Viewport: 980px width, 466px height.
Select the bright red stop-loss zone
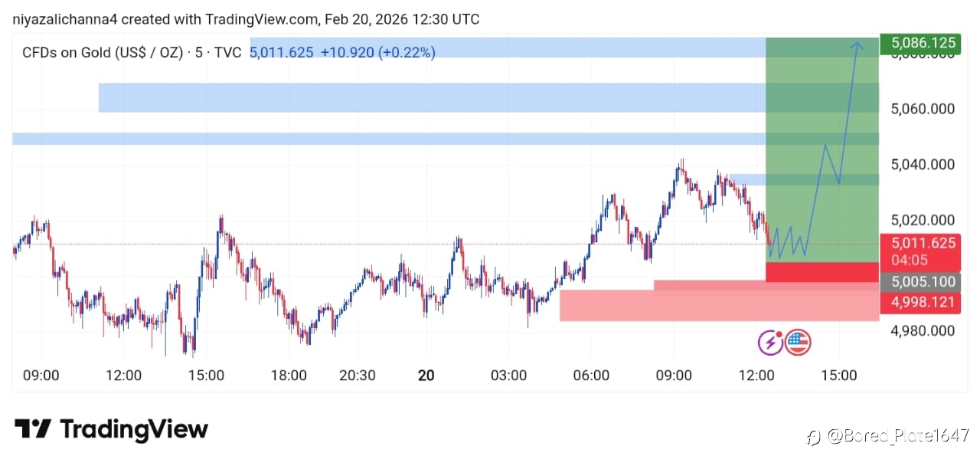(x=822, y=271)
